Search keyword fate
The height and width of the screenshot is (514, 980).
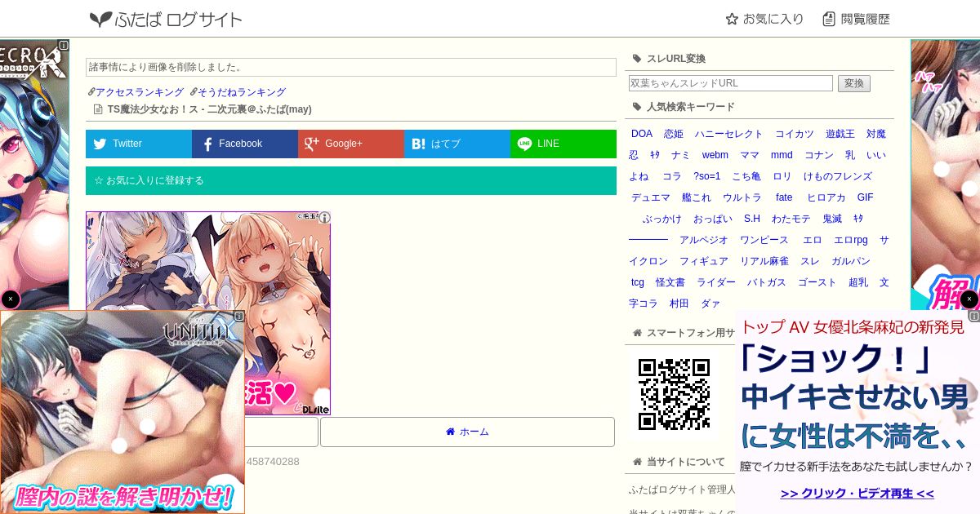click(x=784, y=197)
